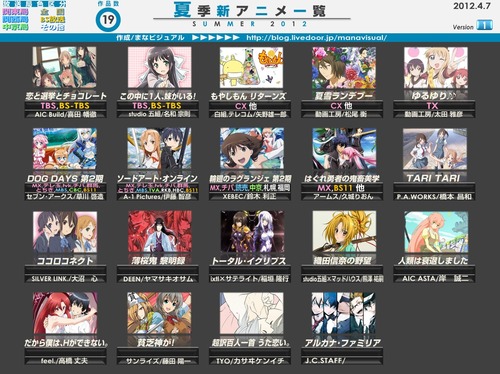The image size is (500, 374).
Task: Open the だから僕は、Hができない。 thumbnail
Action: point(65,313)
